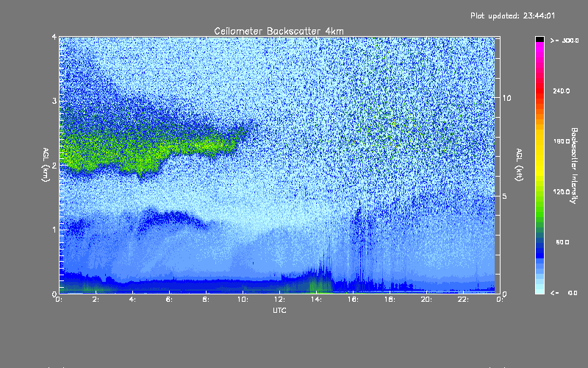Image resolution: width=588 pixels, height=368 pixels.
Task: Click the 22: tick on the UTC axis
Action: (463, 300)
